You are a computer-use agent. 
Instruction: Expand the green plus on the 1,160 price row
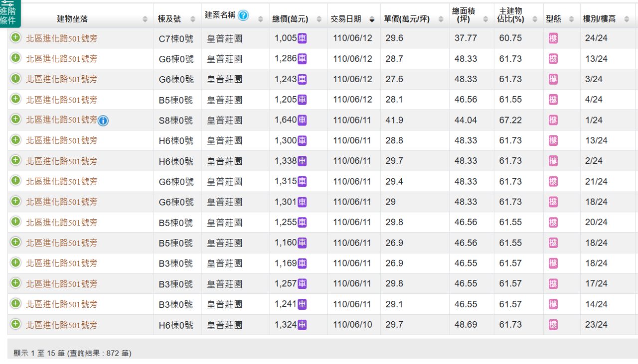tap(15, 242)
